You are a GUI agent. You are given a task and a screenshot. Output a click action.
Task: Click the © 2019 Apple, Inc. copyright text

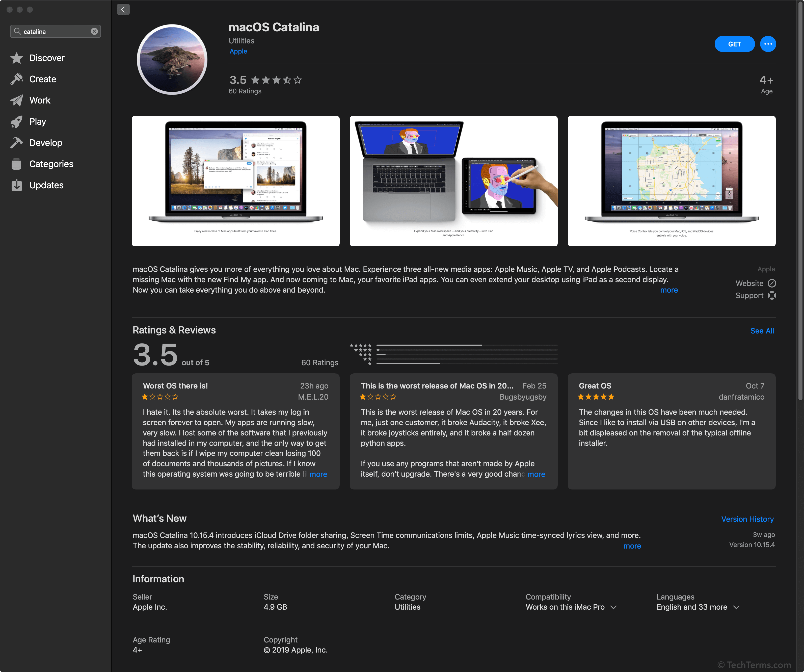tap(296, 650)
